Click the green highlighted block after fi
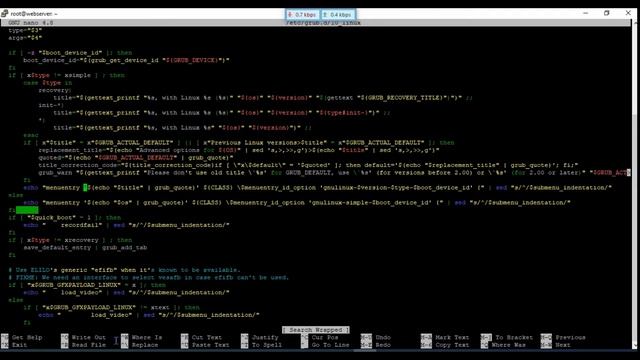The width and height of the screenshot is (640, 360). (27, 210)
